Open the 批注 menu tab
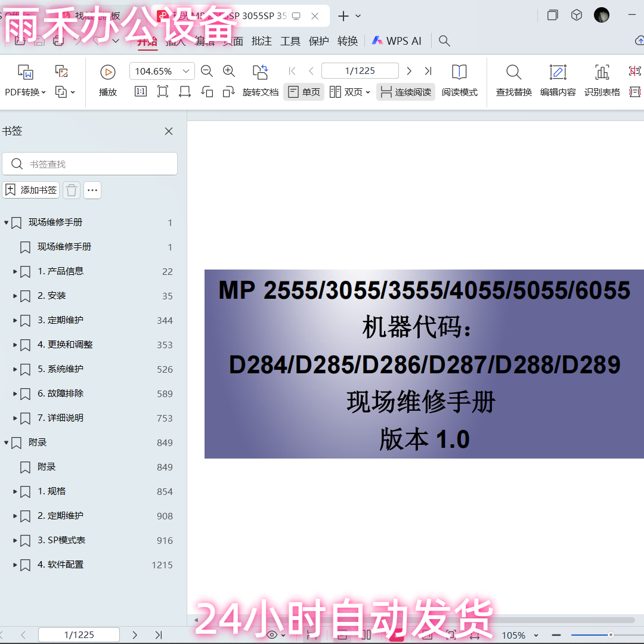 click(x=262, y=41)
